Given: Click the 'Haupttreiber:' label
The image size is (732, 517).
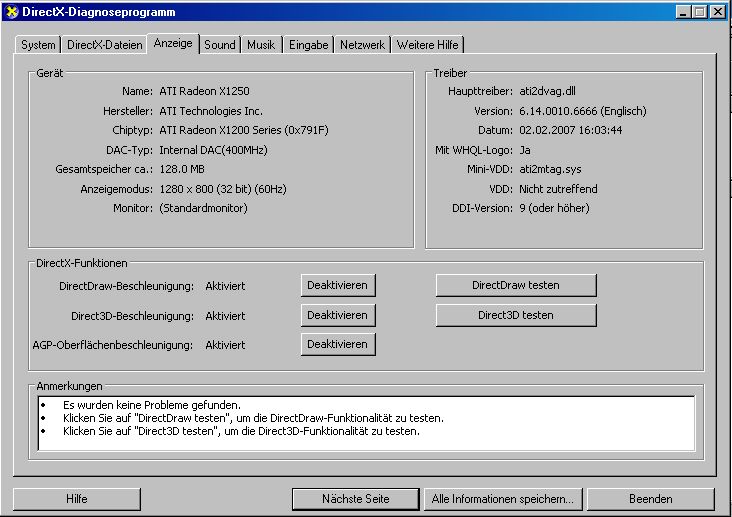Looking at the screenshot, I should [480, 91].
